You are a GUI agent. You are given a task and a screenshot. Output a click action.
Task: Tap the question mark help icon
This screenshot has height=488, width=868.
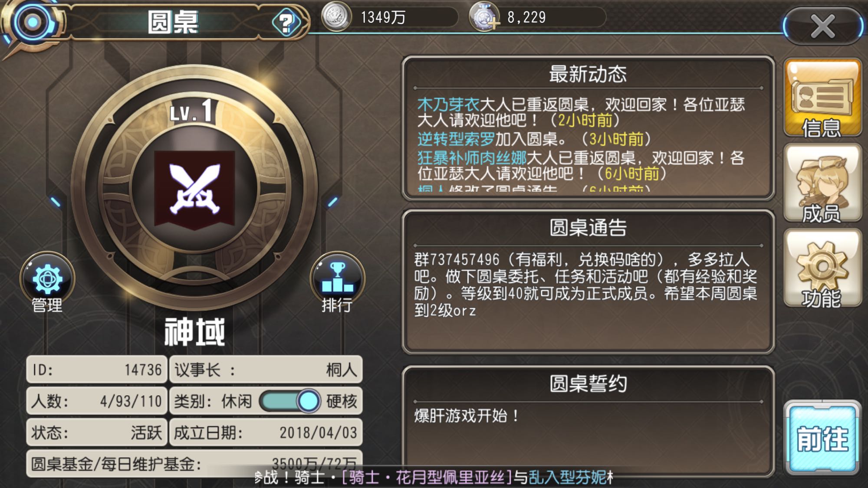[286, 23]
